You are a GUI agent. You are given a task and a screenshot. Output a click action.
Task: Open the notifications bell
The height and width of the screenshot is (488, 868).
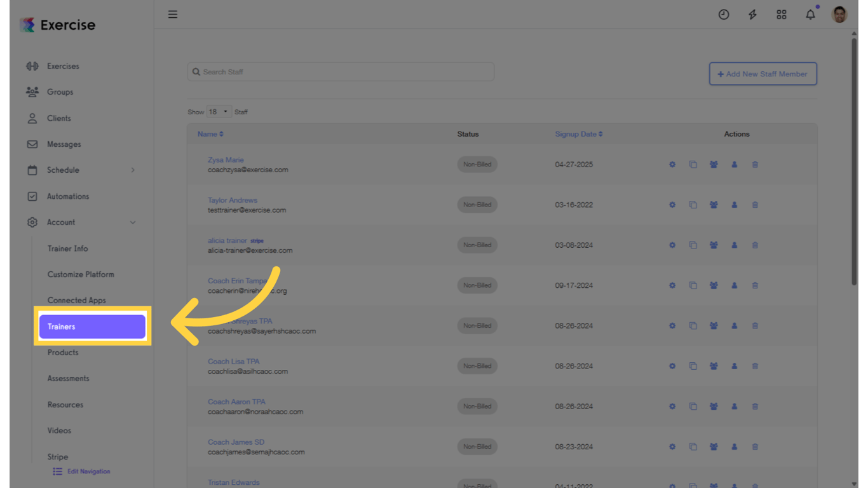(x=810, y=14)
